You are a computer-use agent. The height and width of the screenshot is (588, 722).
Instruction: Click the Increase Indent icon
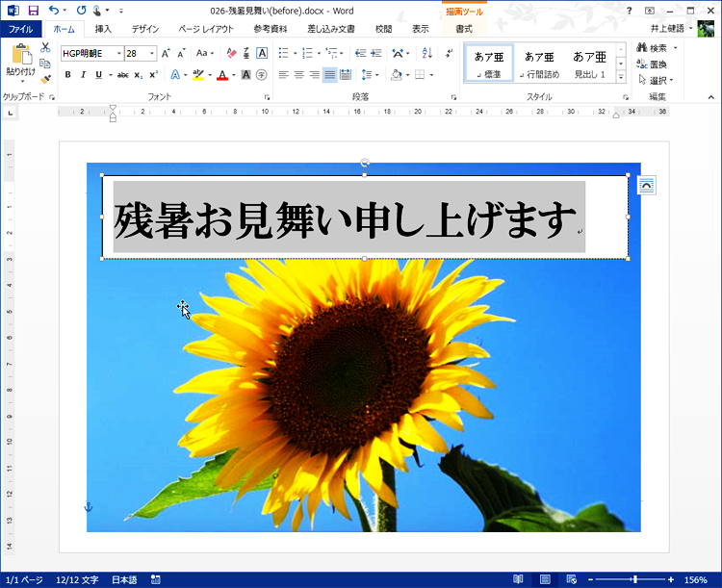(376, 54)
